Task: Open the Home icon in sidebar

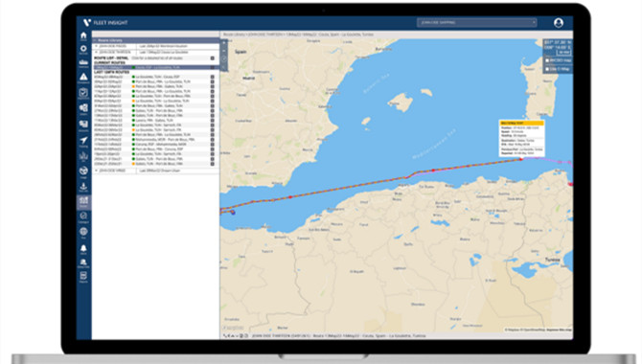Action: click(x=83, y=35)
